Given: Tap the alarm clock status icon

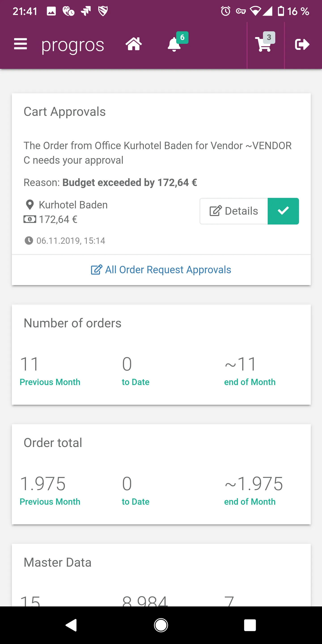Looking at the screenshot, I should point(225,11).
